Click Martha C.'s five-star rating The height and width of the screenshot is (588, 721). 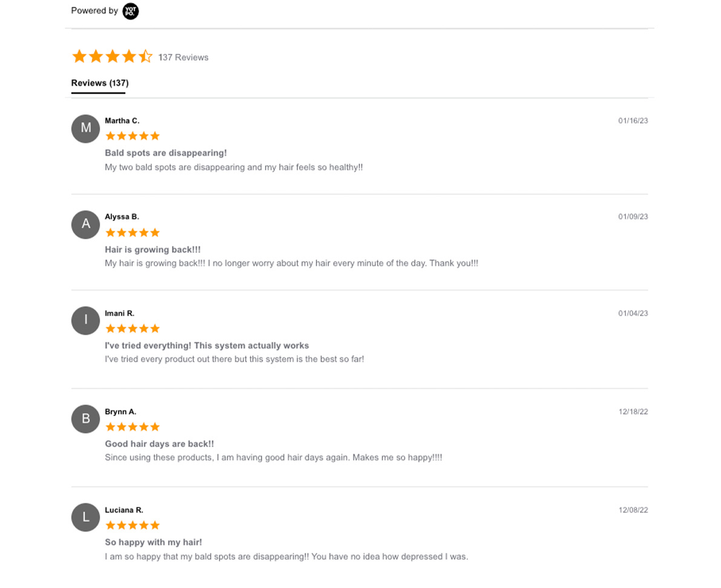133,136
